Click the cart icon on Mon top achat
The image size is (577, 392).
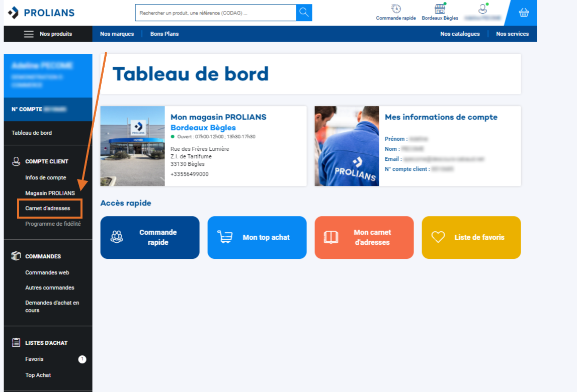point(225,237)
